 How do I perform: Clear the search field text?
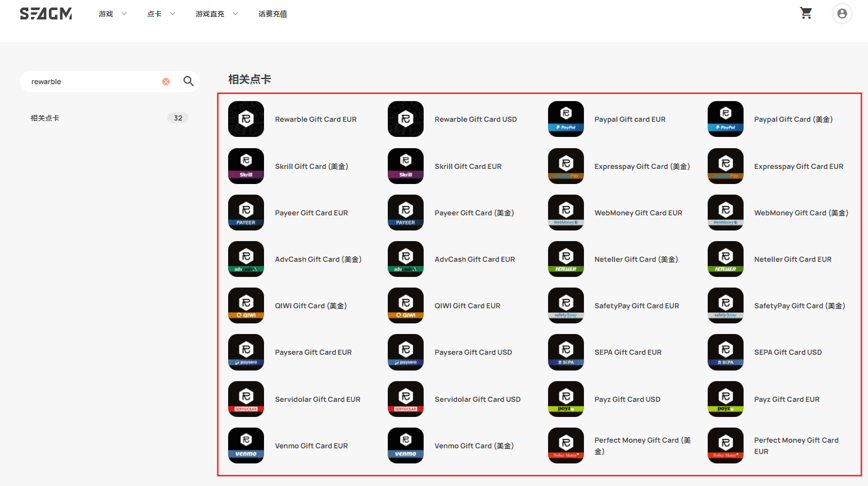(x=166, y=82)
